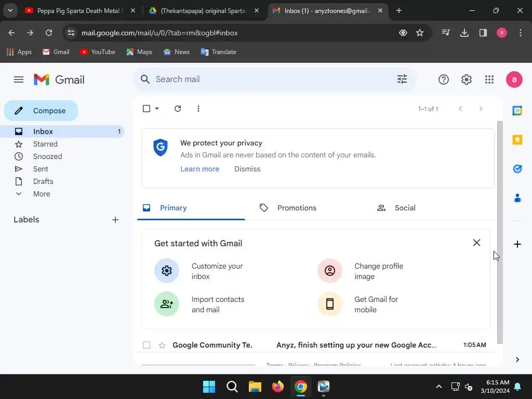Open the Support question mark icon
This screenshot has width=532, height=399.
coord(444,79)
